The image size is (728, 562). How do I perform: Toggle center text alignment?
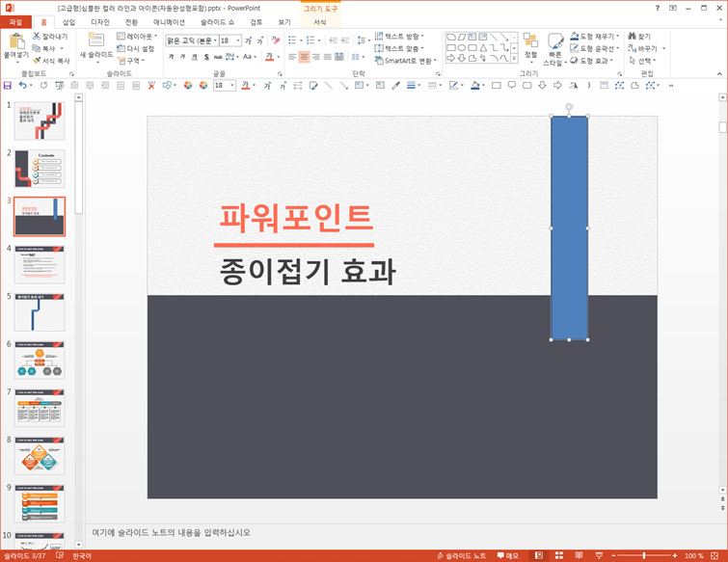tap(304, 57)
